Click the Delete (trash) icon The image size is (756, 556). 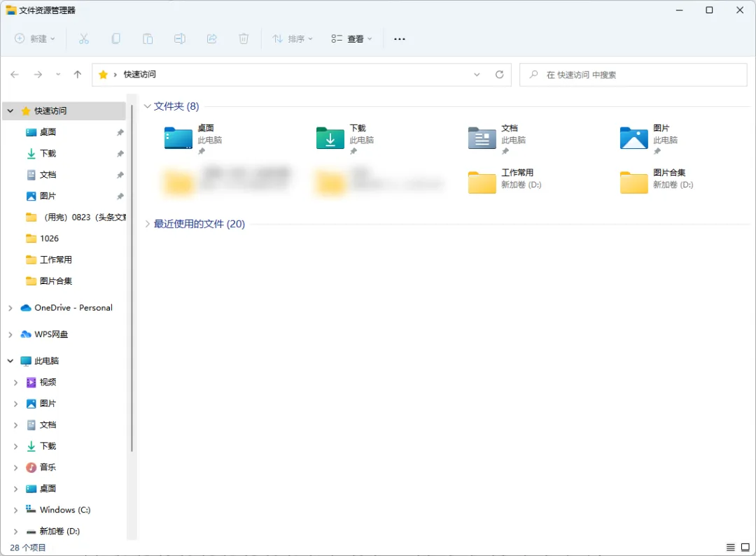[244, 39]
